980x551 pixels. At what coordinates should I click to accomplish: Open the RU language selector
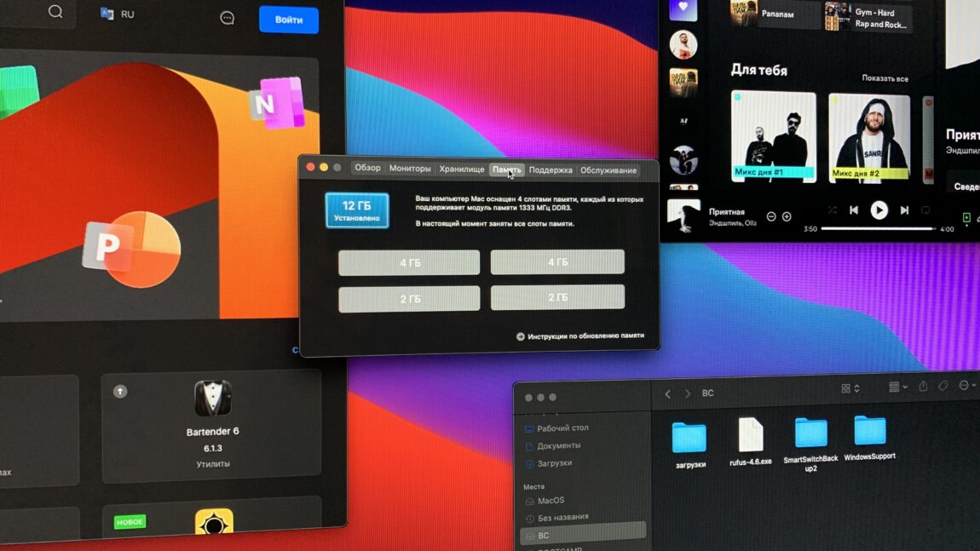[x=118, y=14]
